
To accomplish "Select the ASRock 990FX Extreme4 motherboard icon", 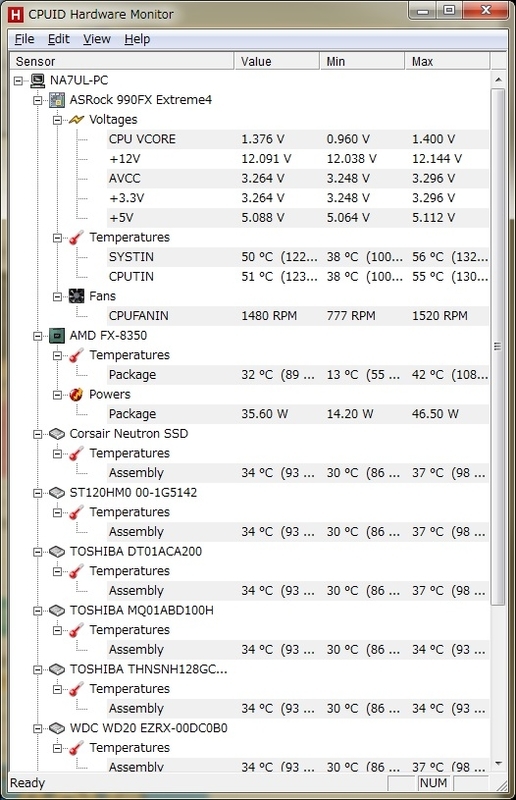I will pyautogui.click(x=57, y=100).
